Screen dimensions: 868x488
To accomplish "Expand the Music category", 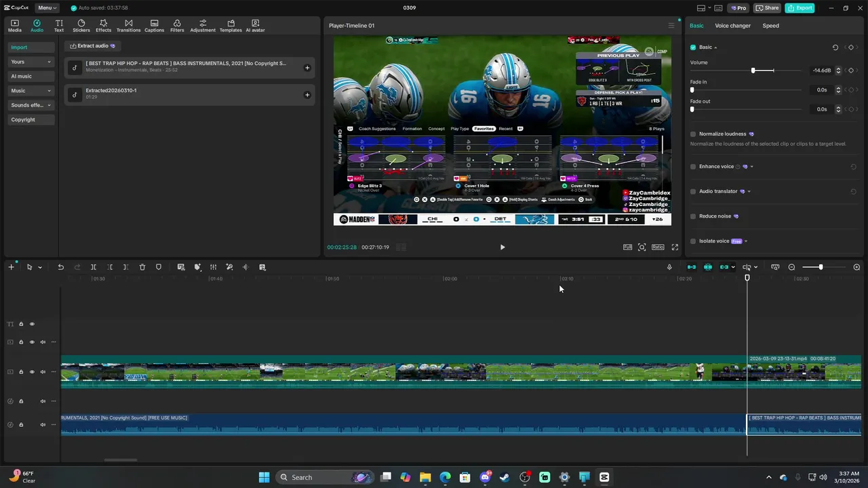I will coord(31,91).
